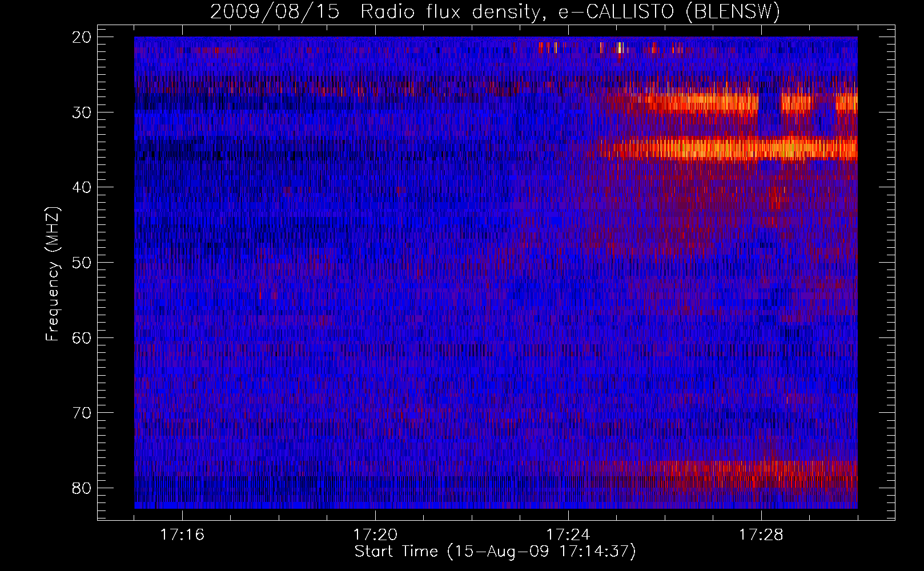Click the 20 MHz frequency tick label
Image resolution: width=924 pixels, height=571 pixels.
click(82, 37)
